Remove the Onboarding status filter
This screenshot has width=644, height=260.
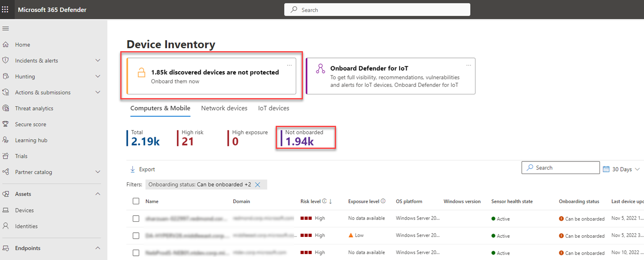[258, 185]
